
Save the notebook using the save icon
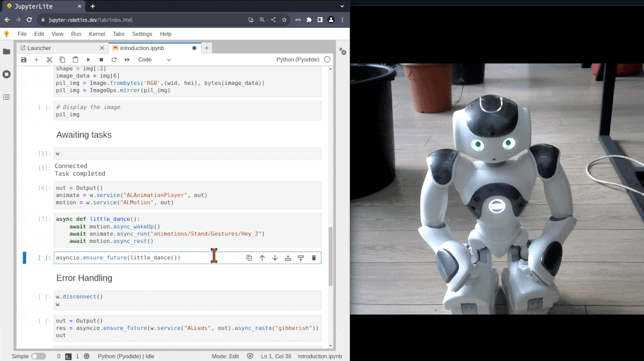click(24, 60)
